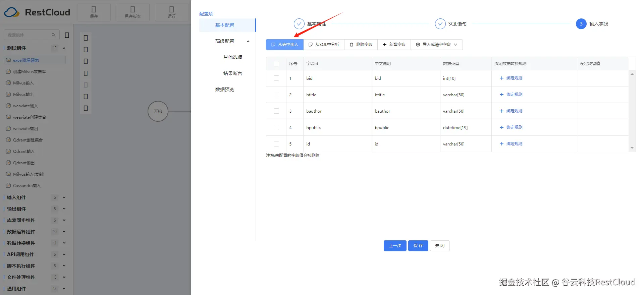Click the magnifier icon in component search

click(53, 35)
